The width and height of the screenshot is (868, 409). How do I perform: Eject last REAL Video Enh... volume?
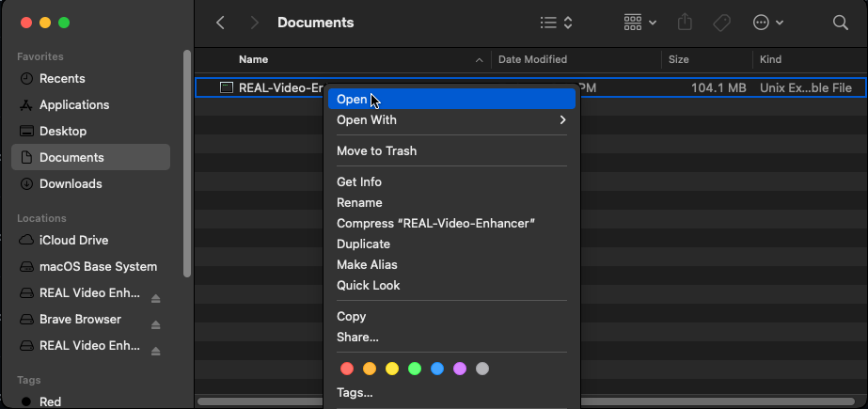click(x=155, y=351)
